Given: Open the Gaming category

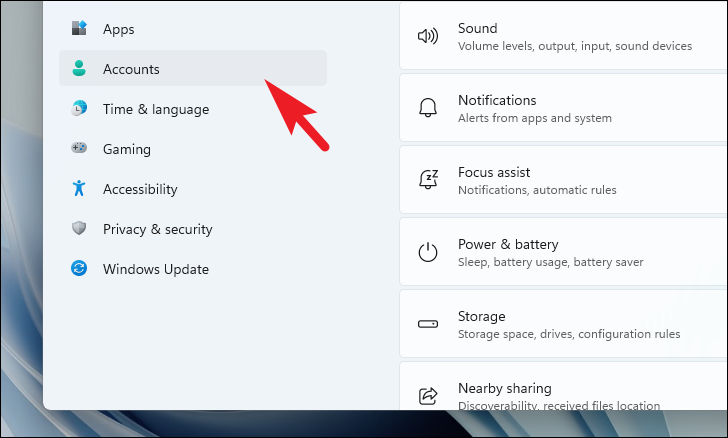Looking at the screenshot, I should click(193, 149).
